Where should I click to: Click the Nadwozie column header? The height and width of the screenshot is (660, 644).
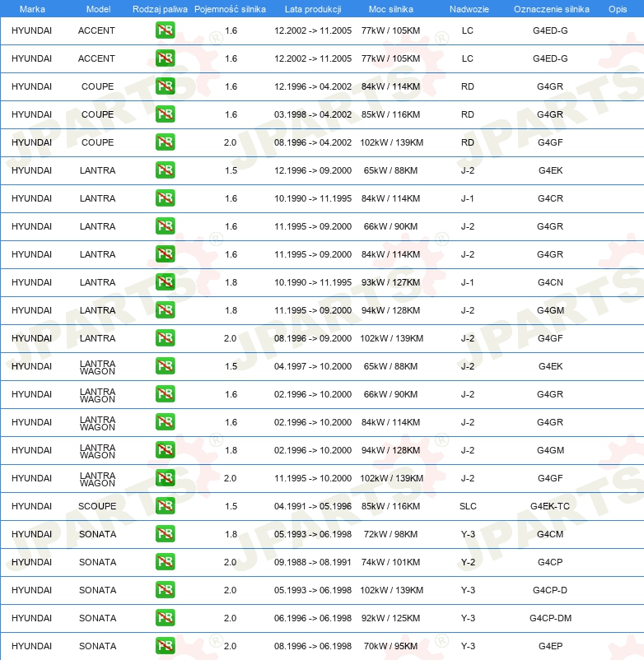[x=469, y=9]
